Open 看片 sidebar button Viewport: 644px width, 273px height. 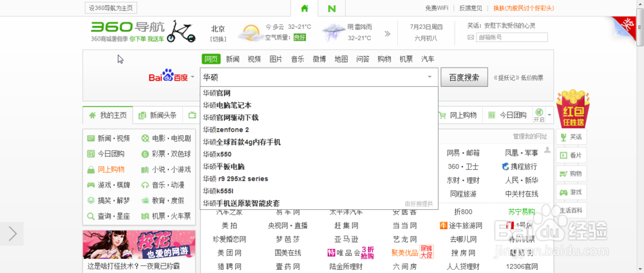pyautogui.click(x=571, y=155)
